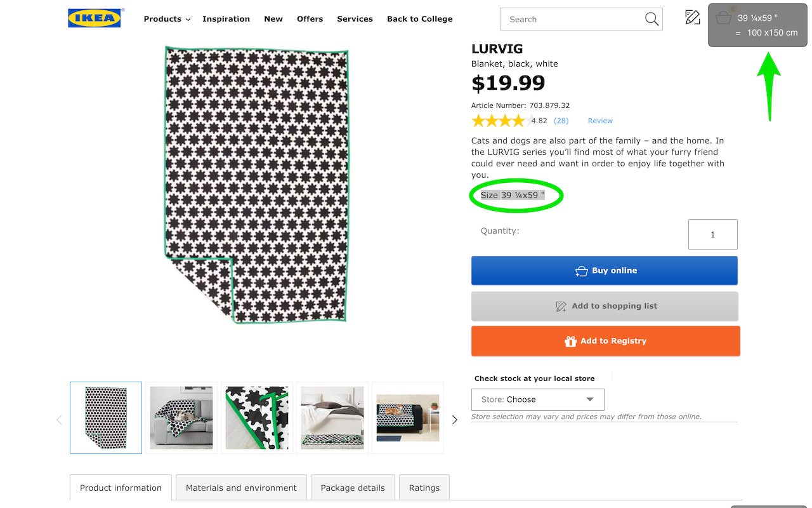Open the shopping cart basket icon
The width and height of the screenshot is (812, 508).
[723, 18]
